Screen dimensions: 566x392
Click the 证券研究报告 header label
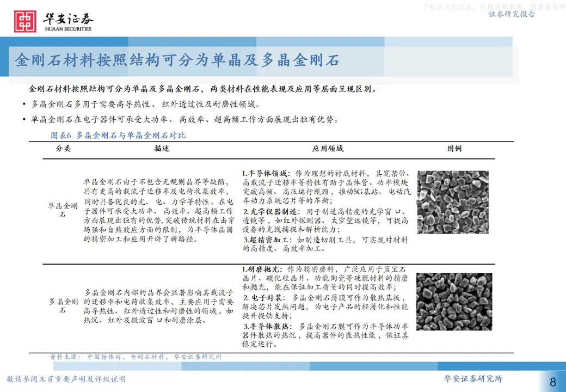[x=512, y=14]
